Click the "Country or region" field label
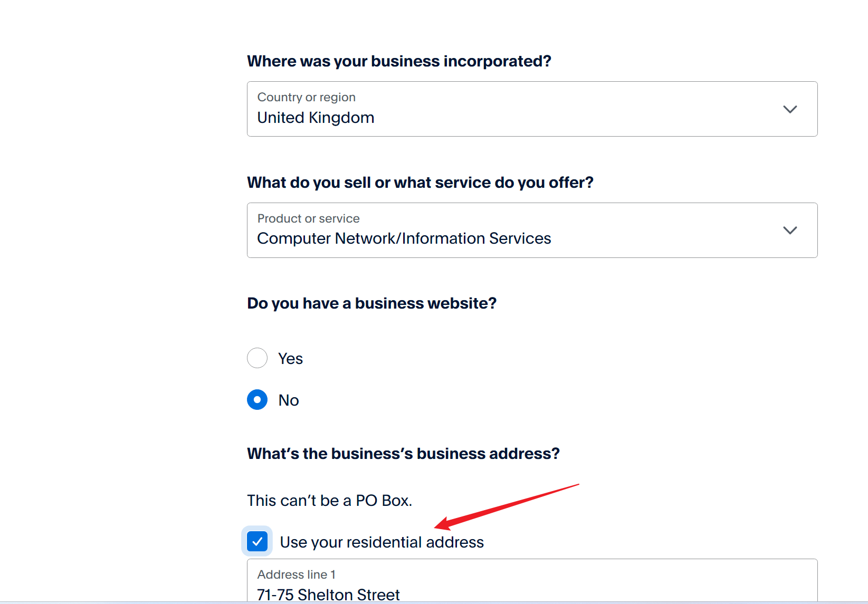This screenshot has height=604, width=868. tap(306, 97)
